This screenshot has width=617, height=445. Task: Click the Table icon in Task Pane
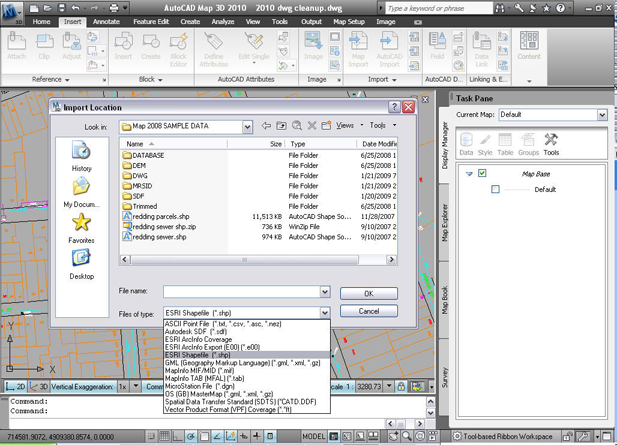pyautogui.click(x=505, y=144)
